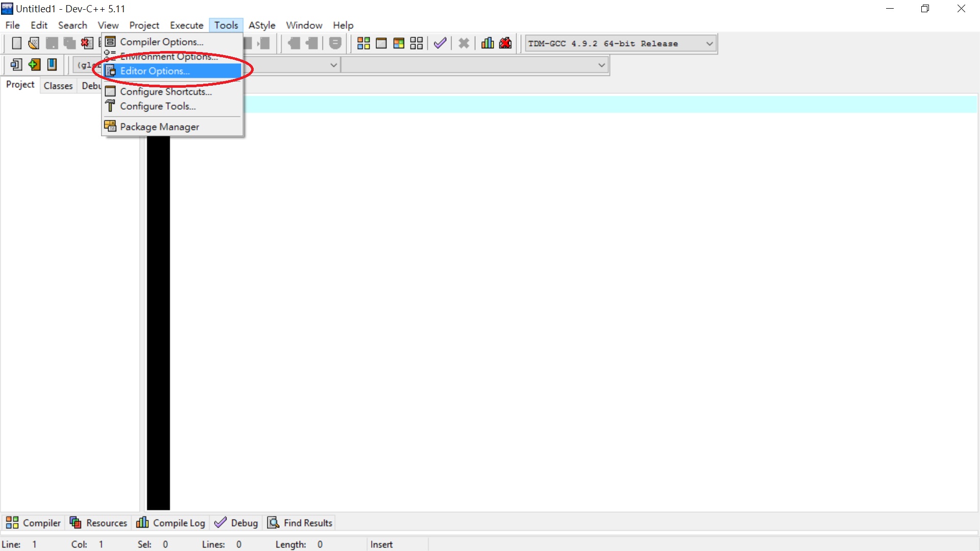Click the Open file toolbar icon
The height and width of the screenshot is (551, 980).
[x=34, y=43]
